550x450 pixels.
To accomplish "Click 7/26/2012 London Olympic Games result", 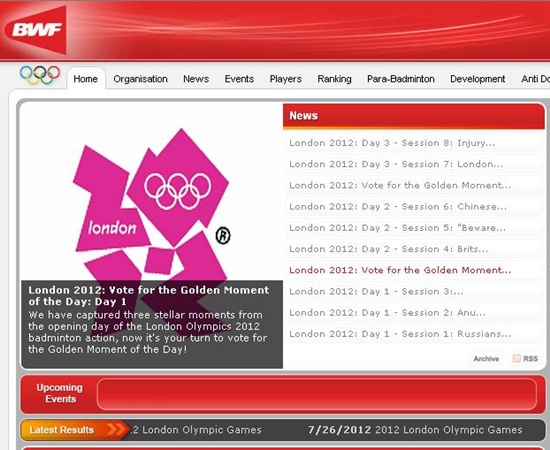I will [415, 430].
